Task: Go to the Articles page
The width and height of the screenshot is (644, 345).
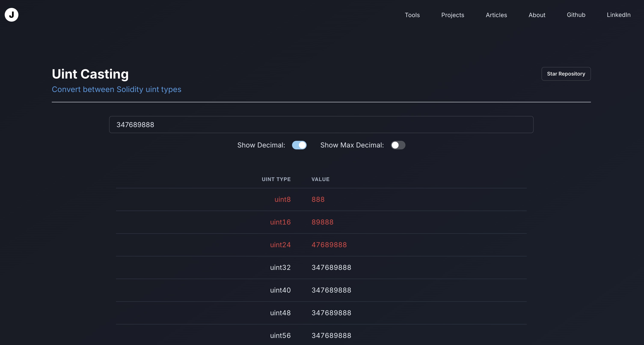Action: click(x=496, y=15)
